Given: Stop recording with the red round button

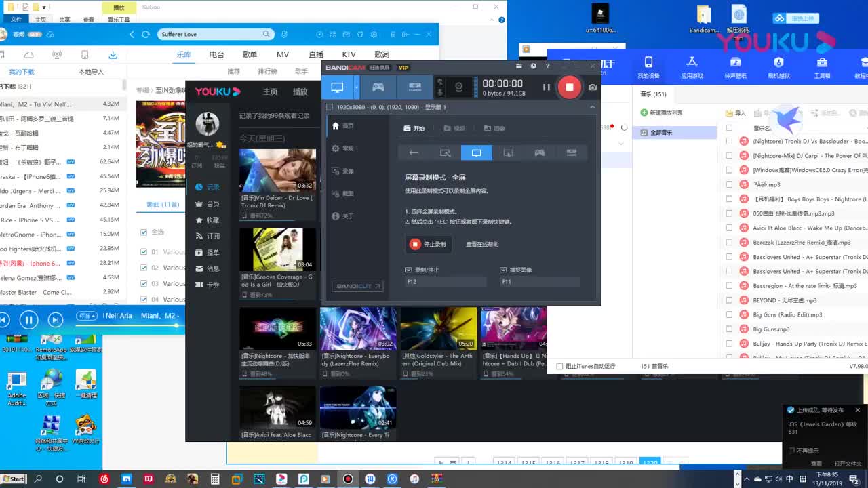Looking at the screenshot, I should coord(570,87).
